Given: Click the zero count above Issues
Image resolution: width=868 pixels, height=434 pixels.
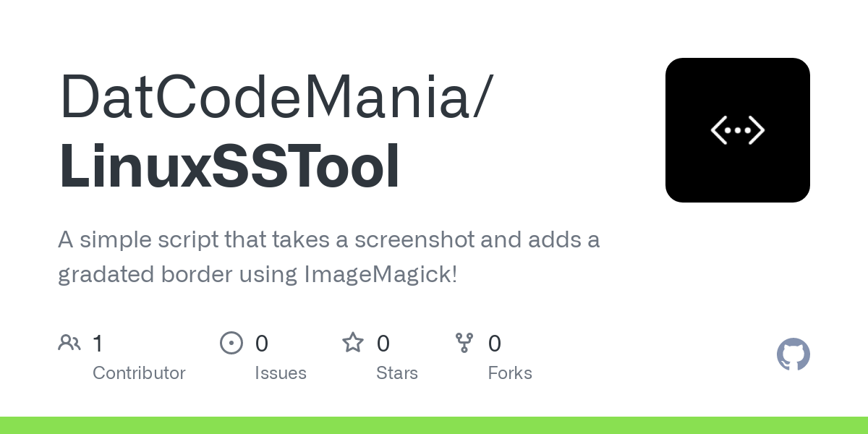Looking at the screenshot, I should (262, 343).
